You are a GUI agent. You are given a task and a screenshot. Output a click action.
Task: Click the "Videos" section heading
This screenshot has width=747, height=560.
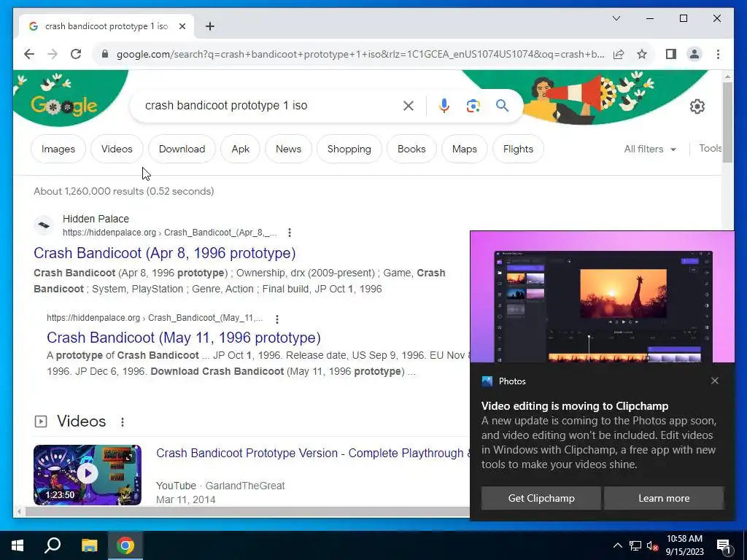coord(82,421)
